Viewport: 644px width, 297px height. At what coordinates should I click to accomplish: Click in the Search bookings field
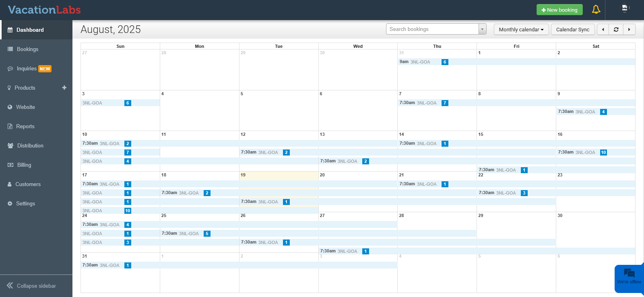pyautogui.click(x=432, y=29)
